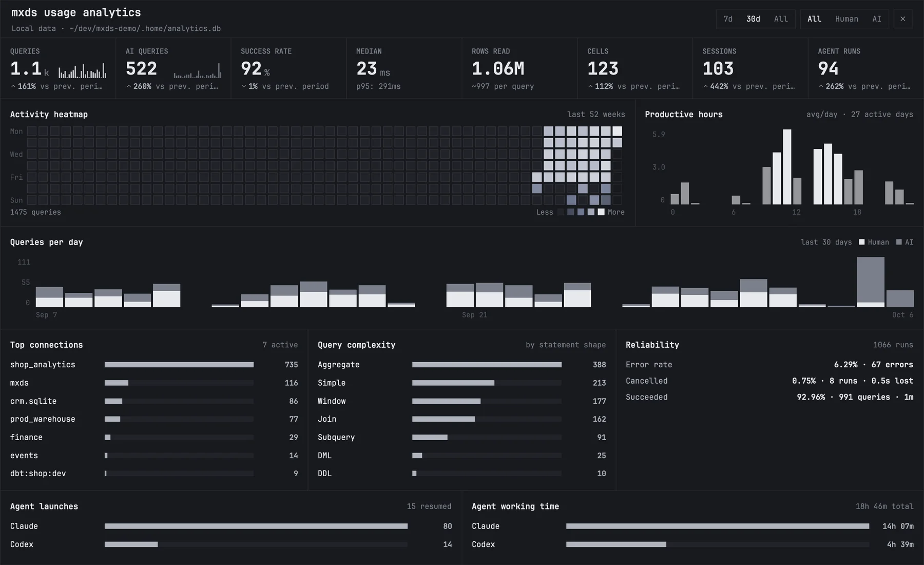Click the Error rate label in Reliability
The width and height of the screenshot is (924, 565).
pyautogui.click(x=649, y=365)
